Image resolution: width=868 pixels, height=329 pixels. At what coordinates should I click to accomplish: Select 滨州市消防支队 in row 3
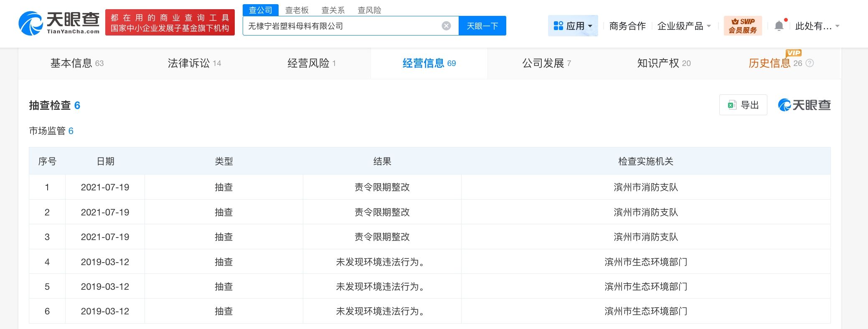[646, 237]
